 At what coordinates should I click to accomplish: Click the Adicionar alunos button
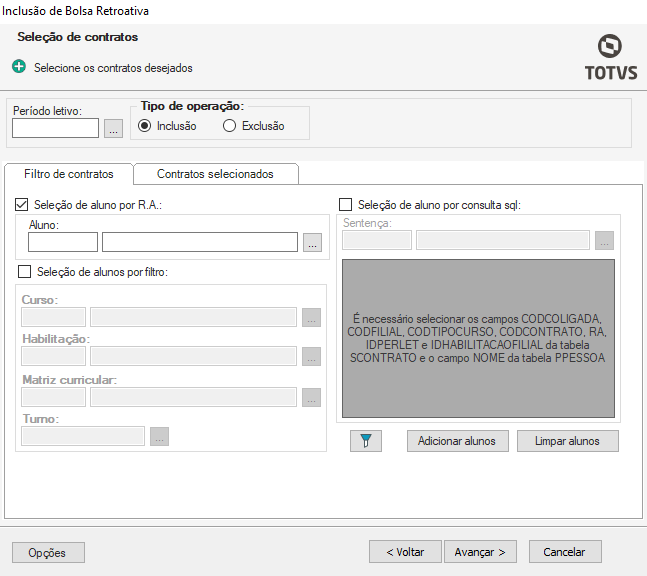pos(458,441)
